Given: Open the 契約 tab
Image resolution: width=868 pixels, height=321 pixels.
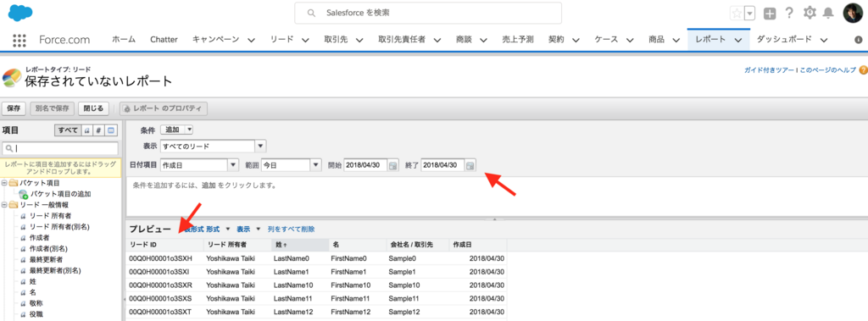Looking at the screenshot, I should tap(556, 39).
